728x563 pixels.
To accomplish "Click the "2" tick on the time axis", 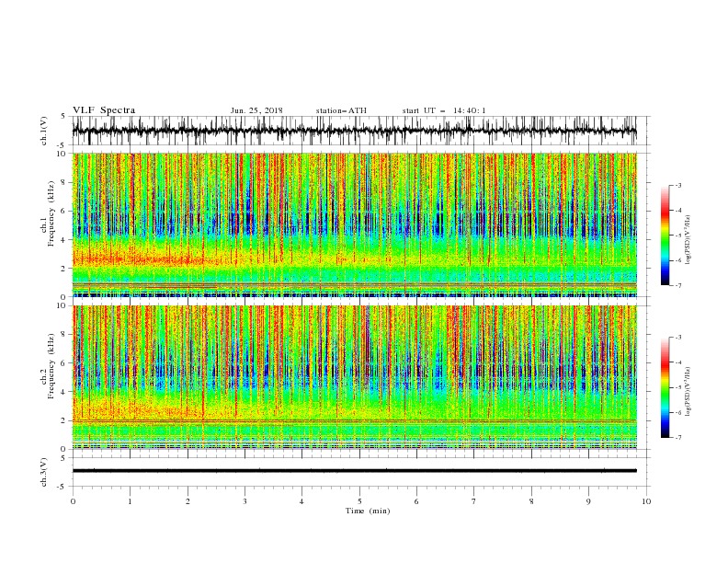I will coord(188,501).
